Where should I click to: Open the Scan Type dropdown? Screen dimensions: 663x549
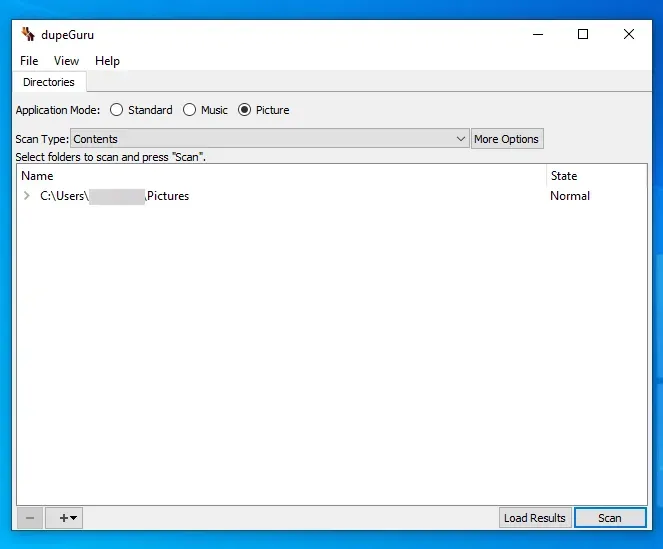(x=269, y=139)
